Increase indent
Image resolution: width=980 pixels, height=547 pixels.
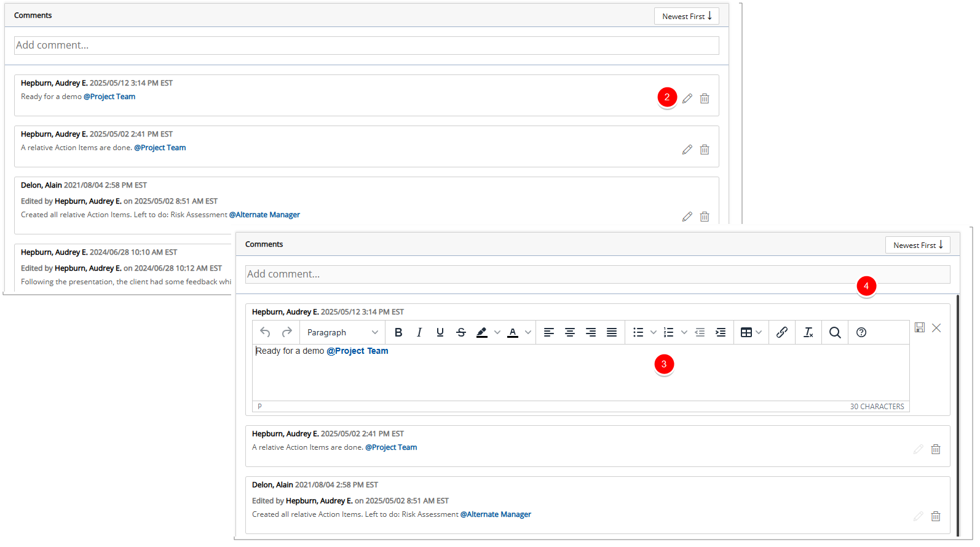721,332
